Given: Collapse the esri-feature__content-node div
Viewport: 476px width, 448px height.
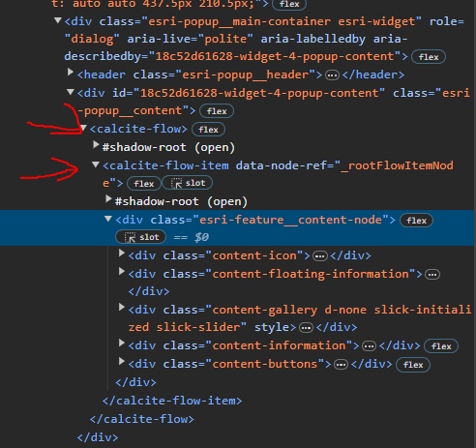Looking at the screenshot, I should click(x=108, y=219).
